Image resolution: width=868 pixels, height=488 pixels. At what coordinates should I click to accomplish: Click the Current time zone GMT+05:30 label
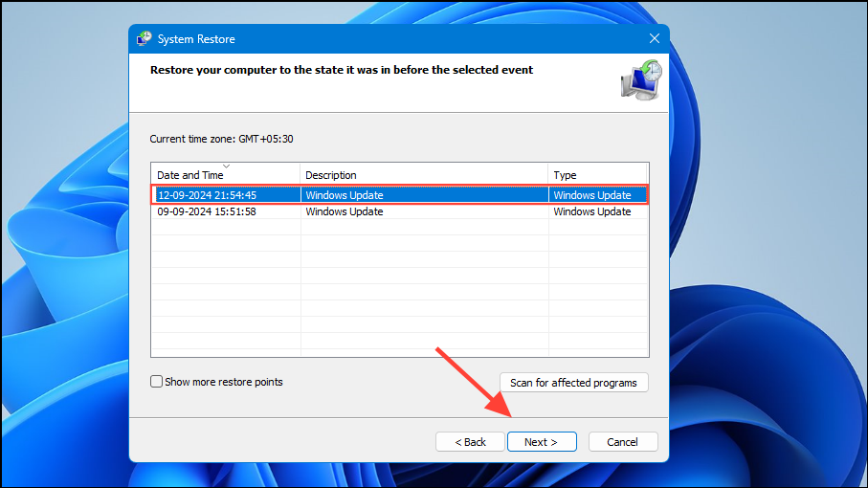tap(221, 139)
